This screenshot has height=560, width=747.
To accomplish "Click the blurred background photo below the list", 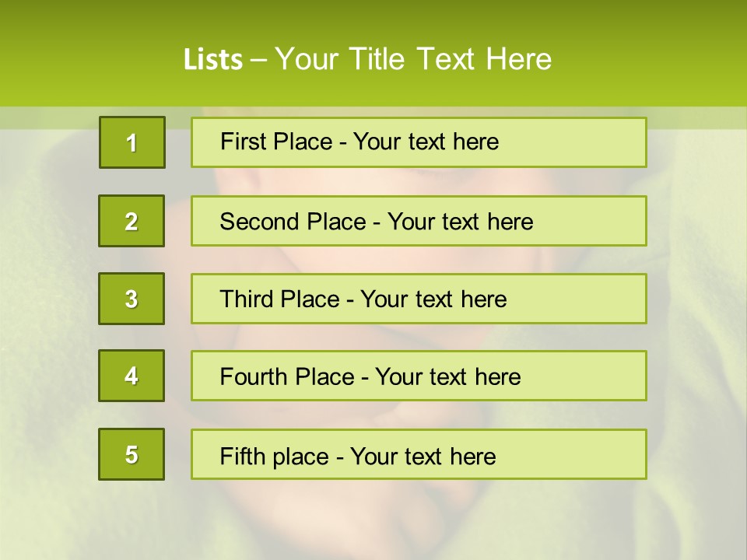I will pos(373,521).
